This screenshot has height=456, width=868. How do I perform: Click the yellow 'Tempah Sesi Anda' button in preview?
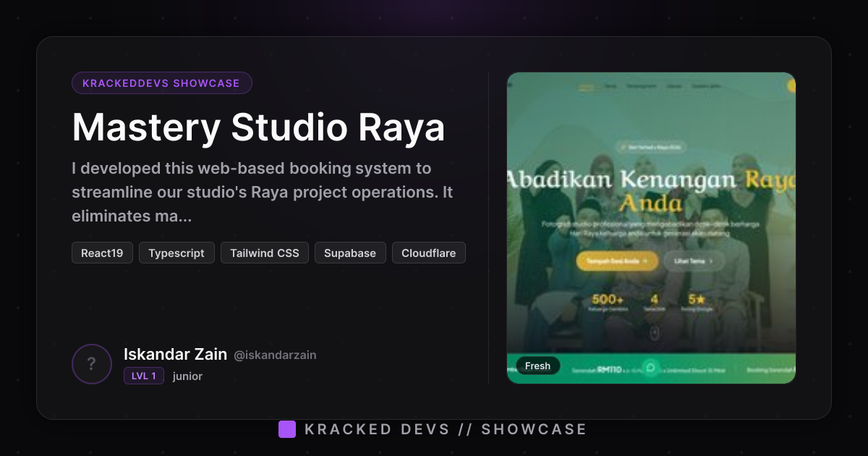point(617,261)
